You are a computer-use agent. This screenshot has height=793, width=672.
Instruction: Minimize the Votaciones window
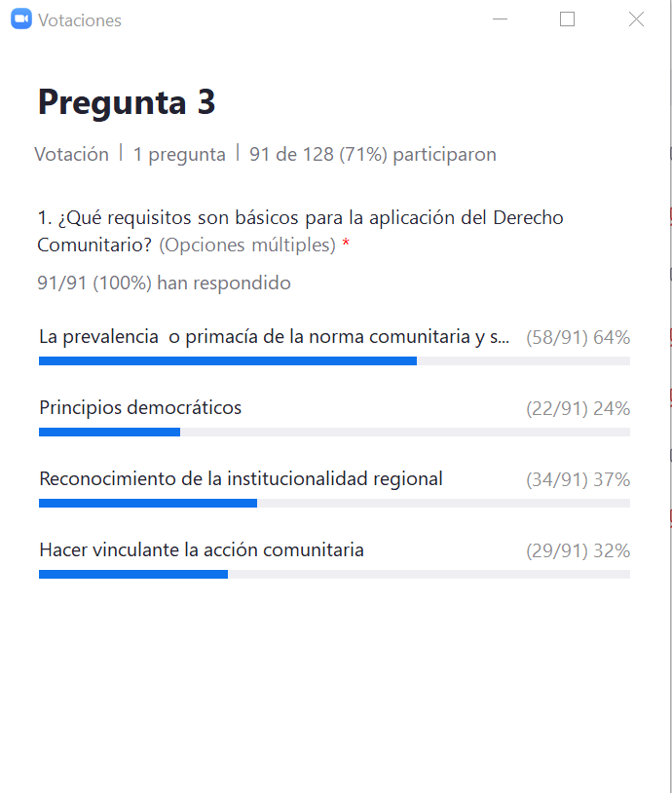[501, 19]
